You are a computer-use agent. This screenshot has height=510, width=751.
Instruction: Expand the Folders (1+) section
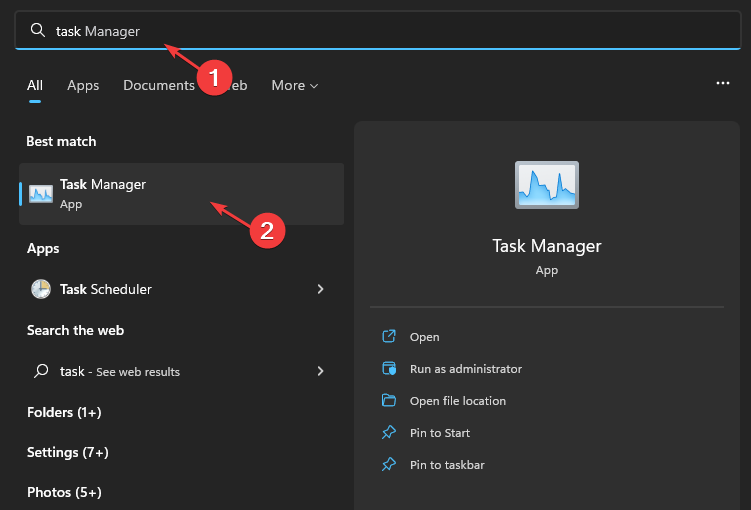[64, 412]
